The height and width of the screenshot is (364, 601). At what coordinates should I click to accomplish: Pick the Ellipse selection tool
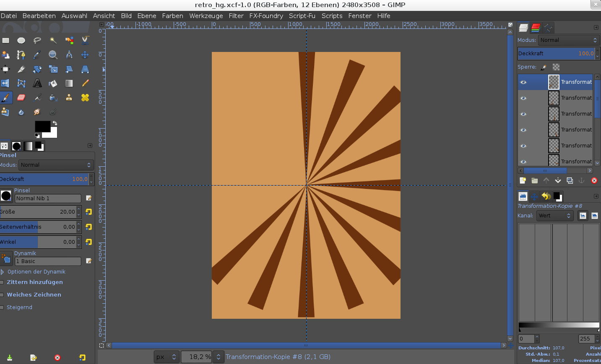pos(21,41)
